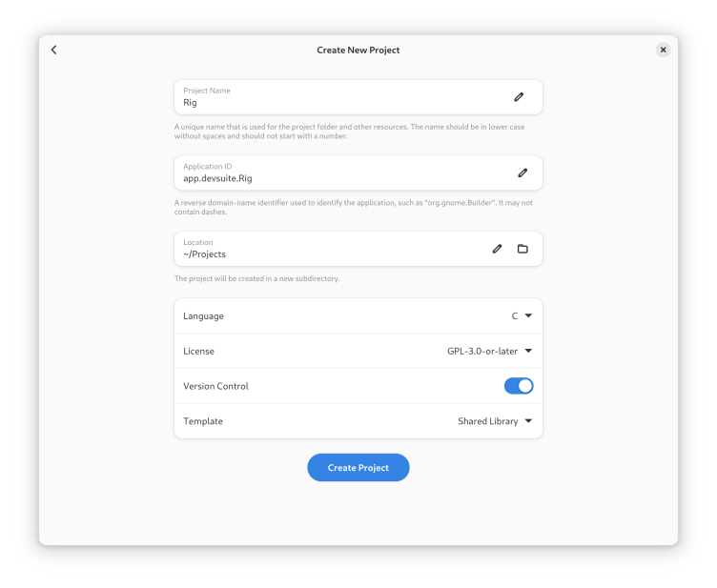Click the app.devsuite.Rig Application ID text
This screenshot has width=717, height=588.
(217, 178)
